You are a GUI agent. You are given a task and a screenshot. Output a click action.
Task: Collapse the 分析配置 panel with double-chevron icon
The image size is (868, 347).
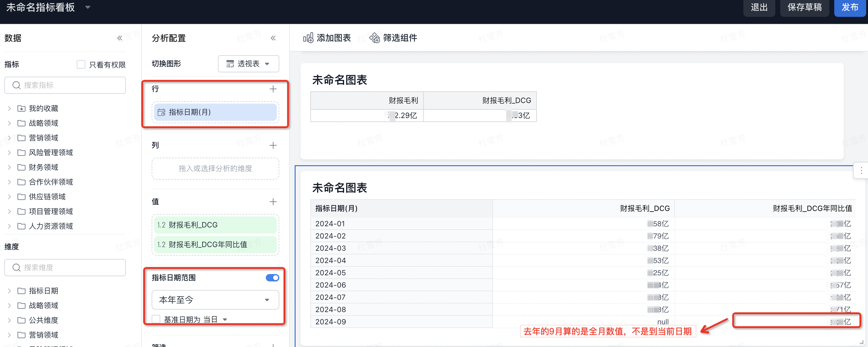pos(273,38)
